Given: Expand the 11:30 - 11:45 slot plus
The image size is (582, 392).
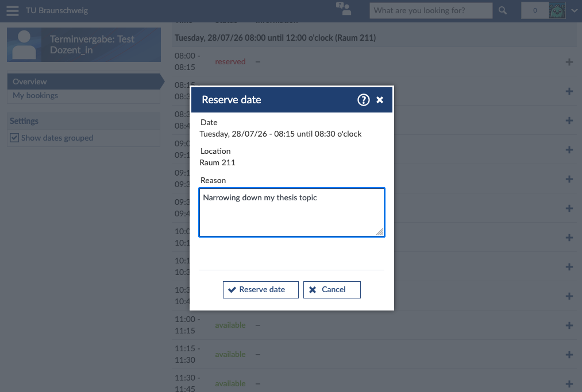Looking at the screenshot, I should coord(569,384).
